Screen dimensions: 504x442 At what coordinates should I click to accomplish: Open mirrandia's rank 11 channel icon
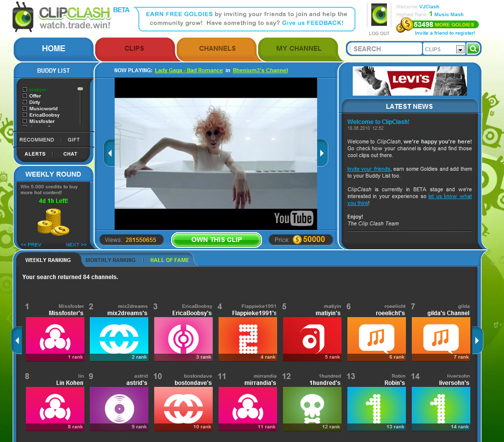tap(247, 408)
